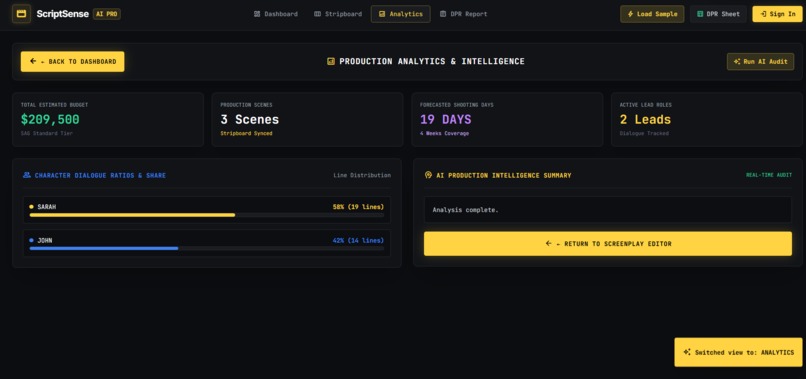Click the AI PRO badge
The height and width of the screenshot is (379, 806).
(x=107, y=14)
